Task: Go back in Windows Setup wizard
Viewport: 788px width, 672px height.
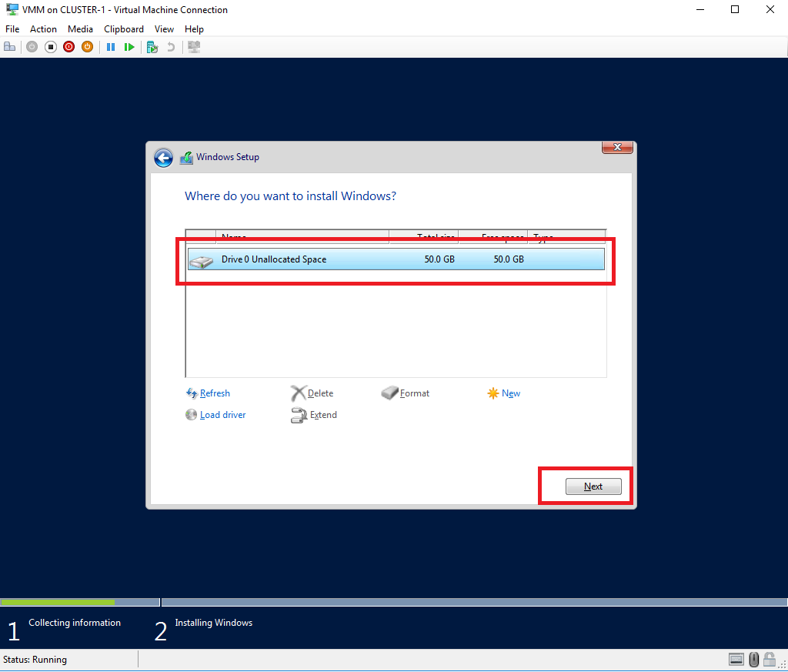Action: pyautogui.click(x=163, y=158)
